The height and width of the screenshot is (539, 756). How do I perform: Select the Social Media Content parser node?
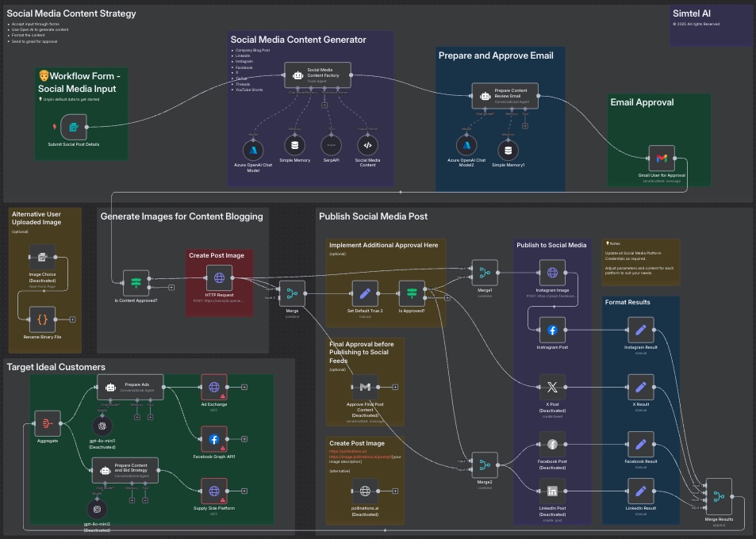367,145
